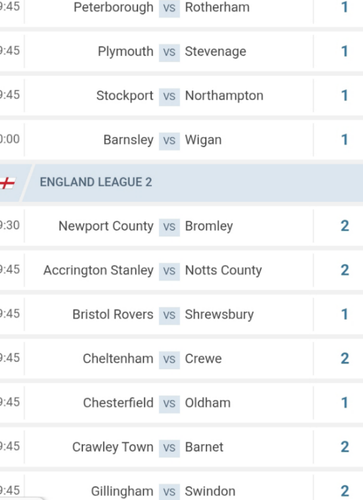Click the Plymouth vs Stevenage 'vs' badge

pos(169,52)
